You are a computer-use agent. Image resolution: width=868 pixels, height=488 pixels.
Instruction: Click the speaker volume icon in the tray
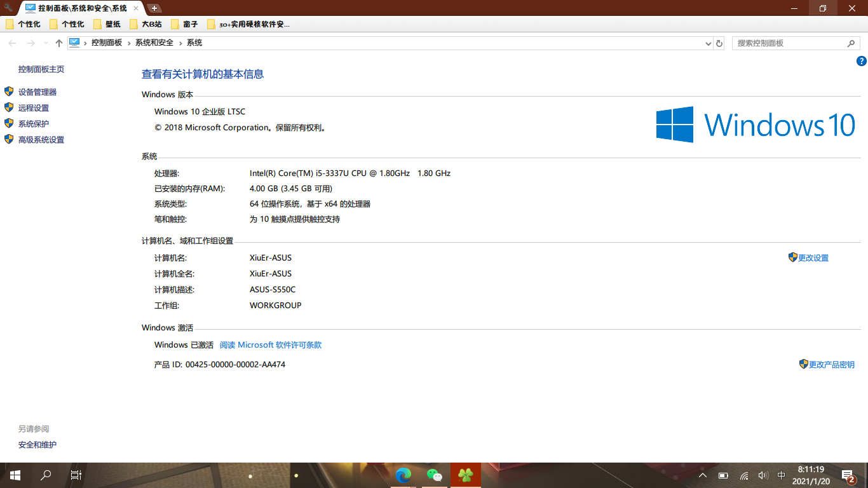[763, 475]
